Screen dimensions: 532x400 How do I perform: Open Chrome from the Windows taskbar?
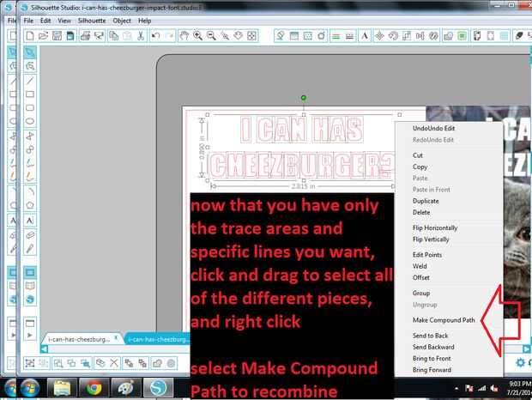click(x=94, y=388)
